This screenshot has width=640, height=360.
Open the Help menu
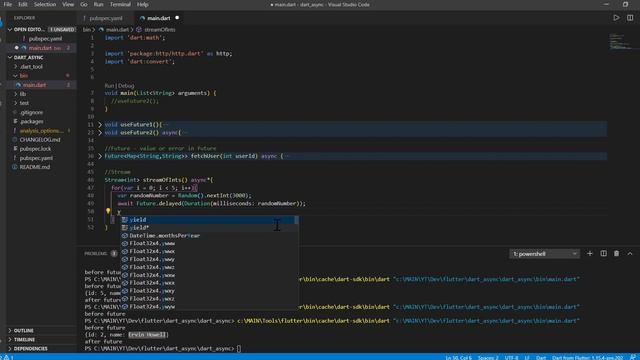click(x=142, y=4)
